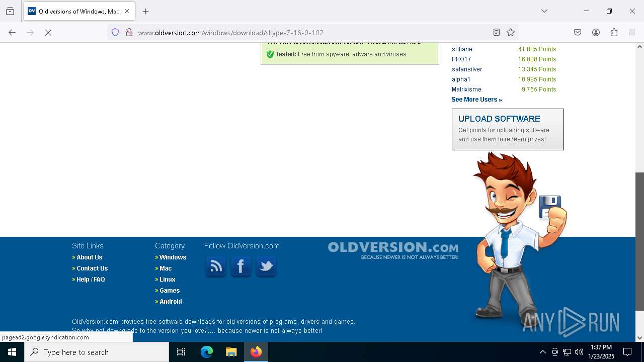
Task: Open user Matrixisme profile
Action: (x=466, y=89)
